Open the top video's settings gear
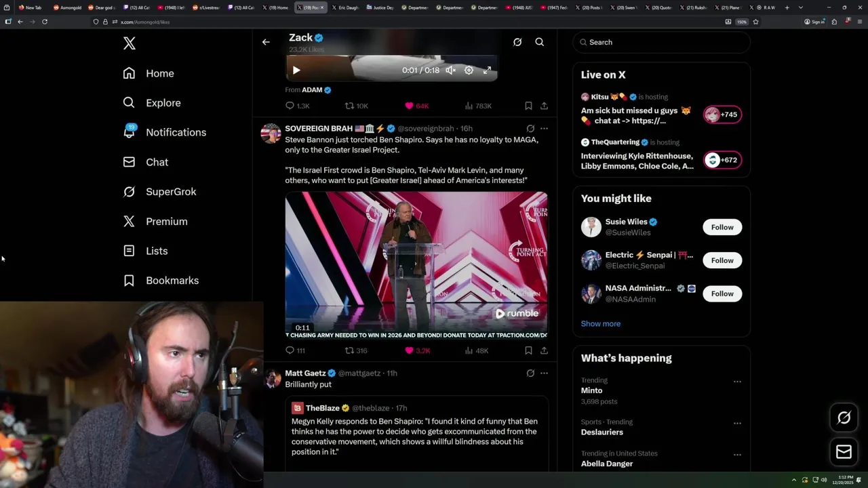 [469, 70]
